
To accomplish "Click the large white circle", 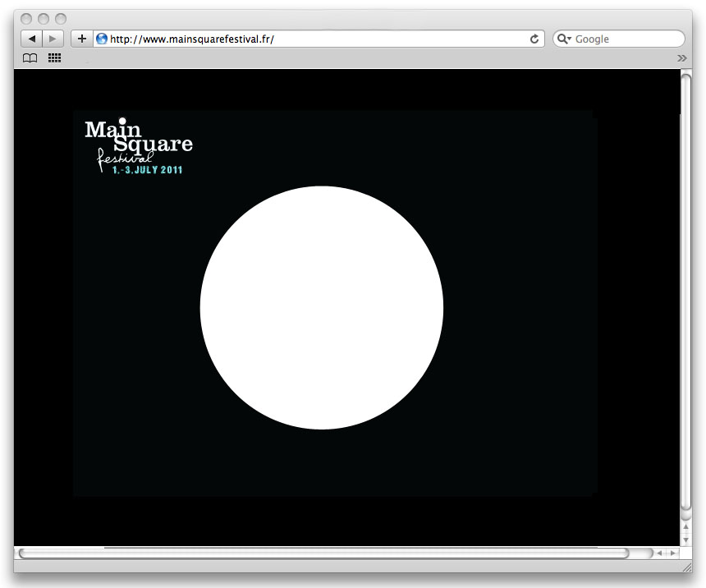I will [322, 307].
